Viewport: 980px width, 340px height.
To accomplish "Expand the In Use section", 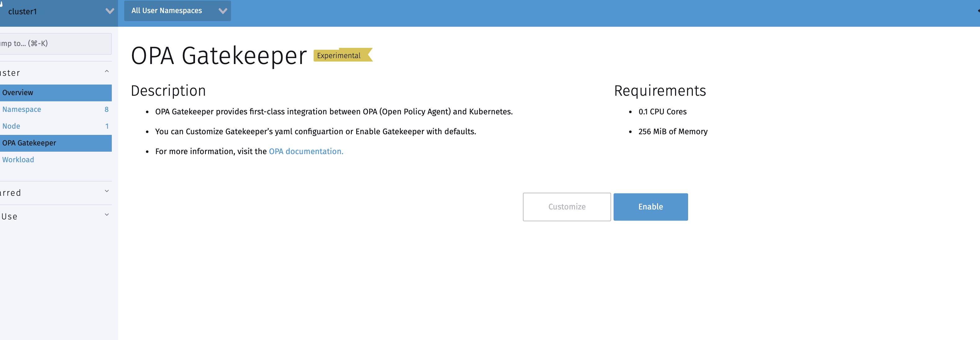I will pyautogui.click(x=106, y=214).
